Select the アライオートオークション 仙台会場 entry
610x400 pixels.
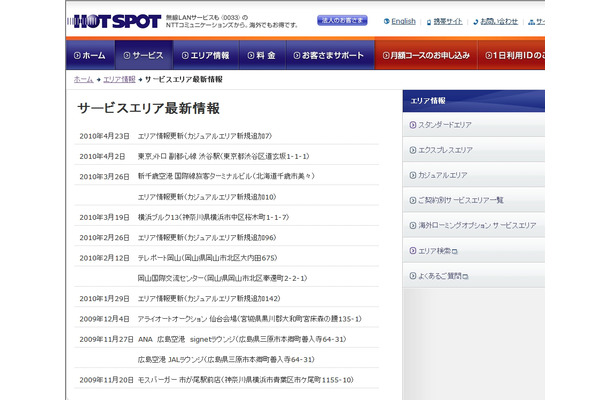pyautogui.click(x=249, y=319)
